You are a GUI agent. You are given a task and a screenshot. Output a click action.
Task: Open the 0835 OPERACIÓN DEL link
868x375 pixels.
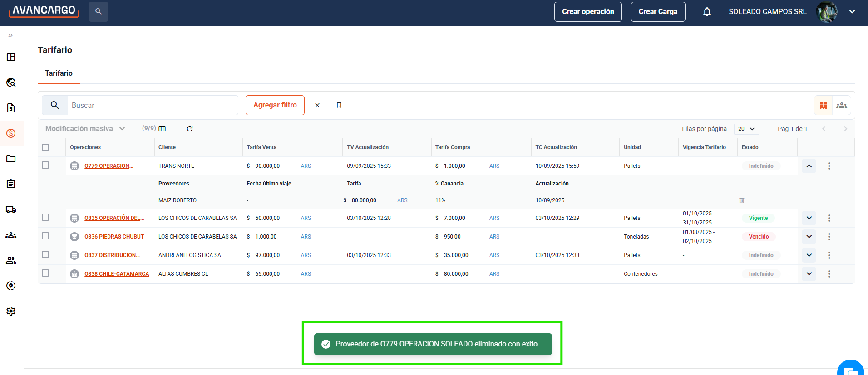(114, 218)
